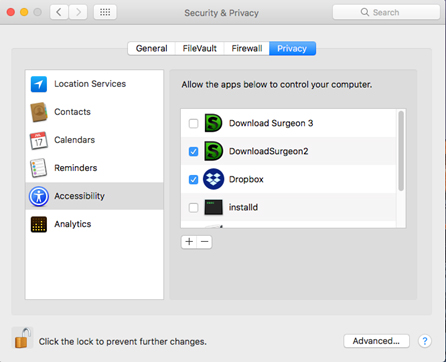This screenshot has width=446, height=362.
Task: Select Location Services arrow icon
Action: point(39,84)
